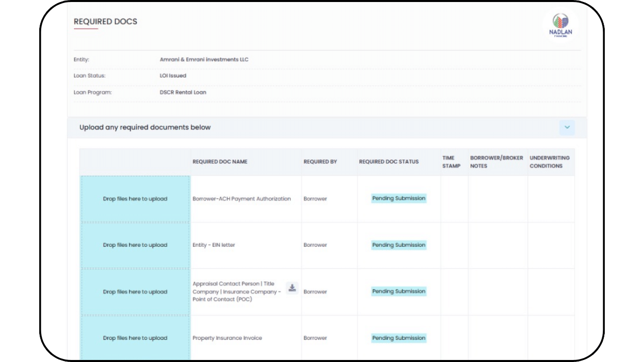
Task: Download the Appraisal Contact Person template
Action: [292, 288]
